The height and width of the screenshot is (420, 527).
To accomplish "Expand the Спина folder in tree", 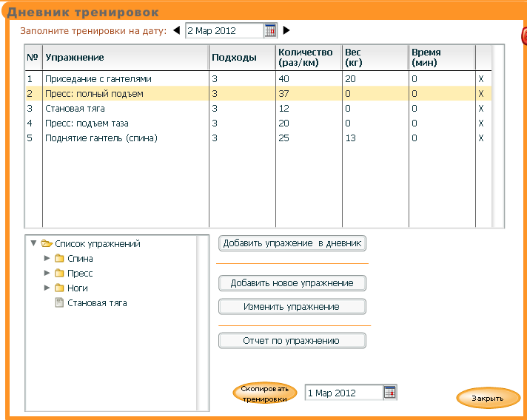I will point(47,259).
